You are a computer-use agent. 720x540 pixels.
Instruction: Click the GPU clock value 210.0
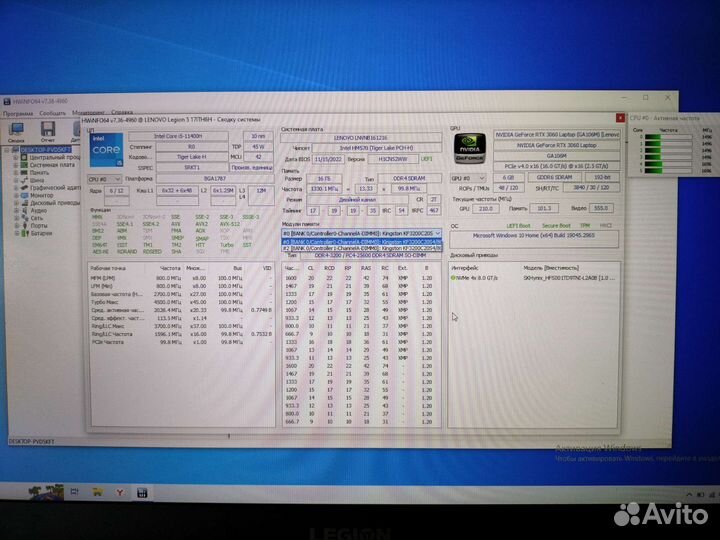tap(485, 208)
